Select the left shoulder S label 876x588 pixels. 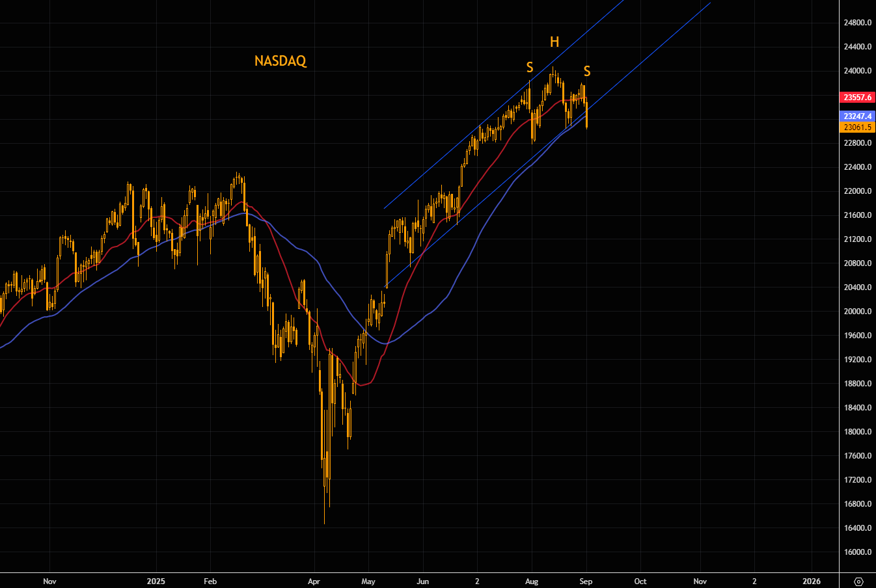(530, 68)
